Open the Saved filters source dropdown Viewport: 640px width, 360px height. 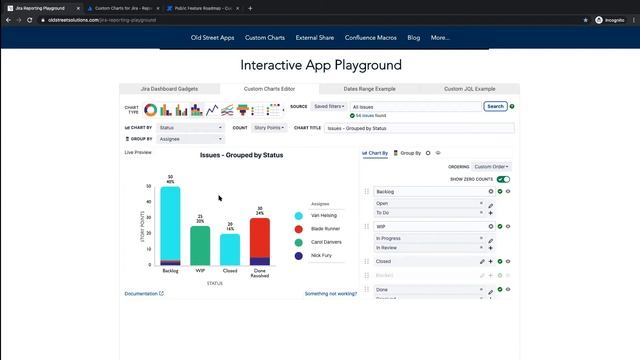(329, 106)
